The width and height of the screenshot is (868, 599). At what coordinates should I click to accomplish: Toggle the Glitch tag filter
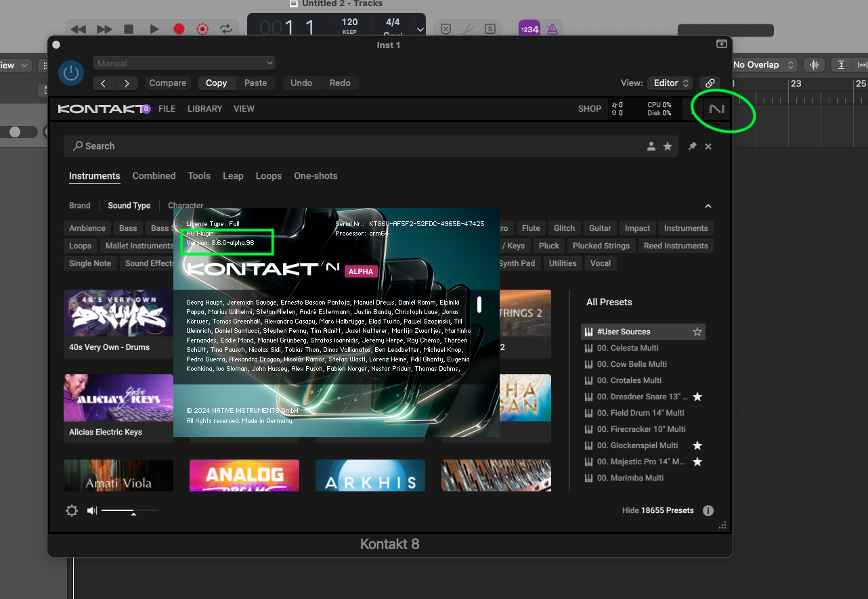click(564, 228)
